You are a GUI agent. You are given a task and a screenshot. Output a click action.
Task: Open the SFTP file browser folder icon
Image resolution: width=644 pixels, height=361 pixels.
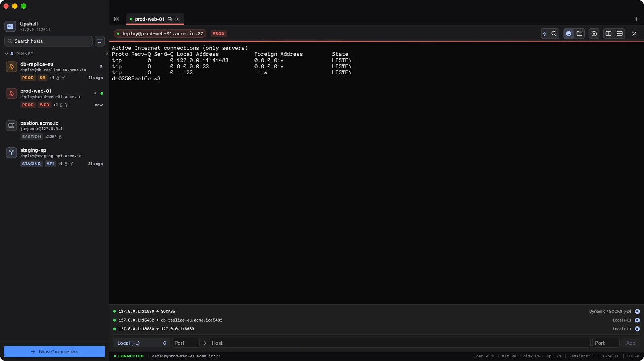580,34
